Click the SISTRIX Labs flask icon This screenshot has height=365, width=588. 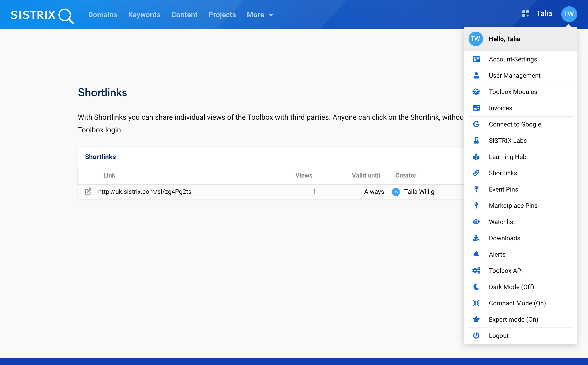tap(476, 140)
